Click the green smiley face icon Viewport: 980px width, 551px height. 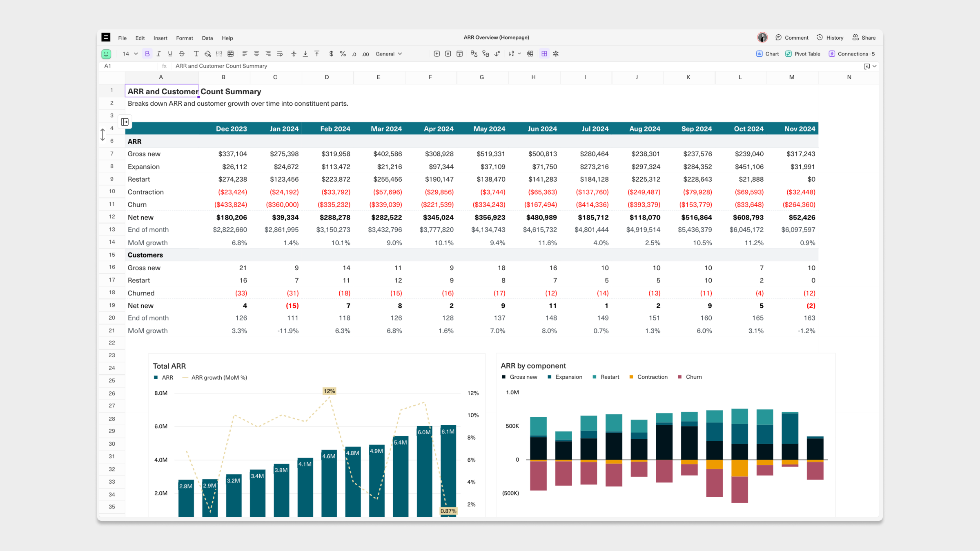tap(106, 54)
